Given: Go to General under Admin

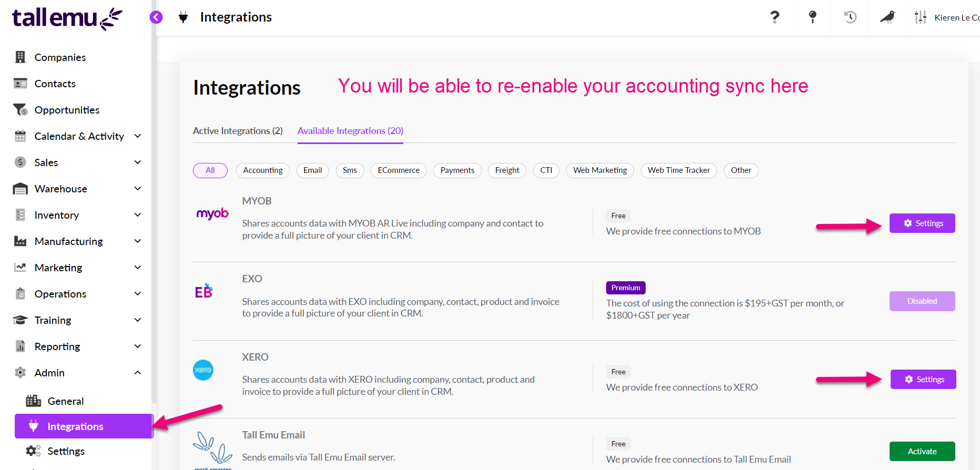Looking at the screenshot, I should [66, 401].
